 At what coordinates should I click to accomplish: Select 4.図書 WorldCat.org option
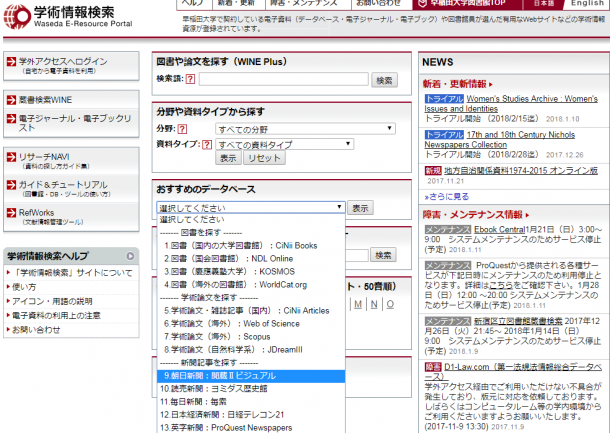(251, 285)
